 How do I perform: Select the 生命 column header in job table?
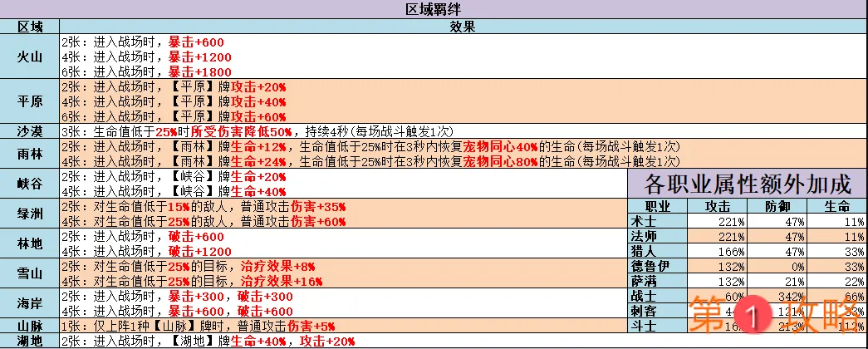tap(837, 207)
